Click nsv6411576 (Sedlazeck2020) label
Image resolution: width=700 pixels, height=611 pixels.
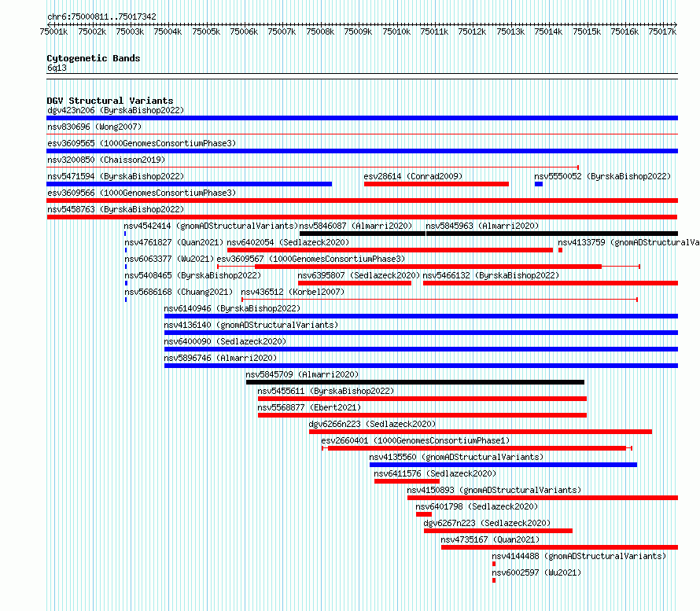pos(435,473)
